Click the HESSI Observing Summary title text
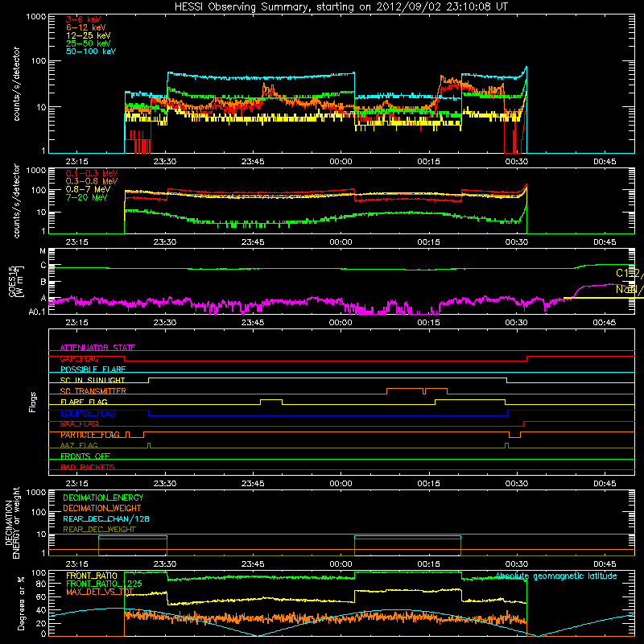Image resolution: width=644 pixels, height=644 pixels. pyautogui.click(x=341, y=7)
